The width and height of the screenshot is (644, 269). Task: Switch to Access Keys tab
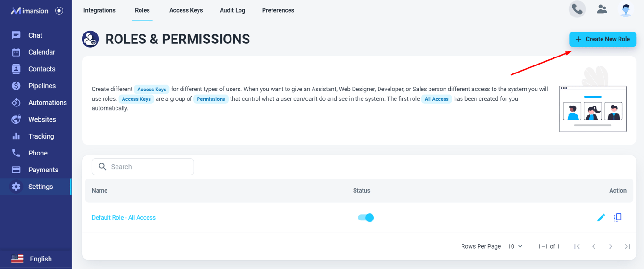click(186, 10)
